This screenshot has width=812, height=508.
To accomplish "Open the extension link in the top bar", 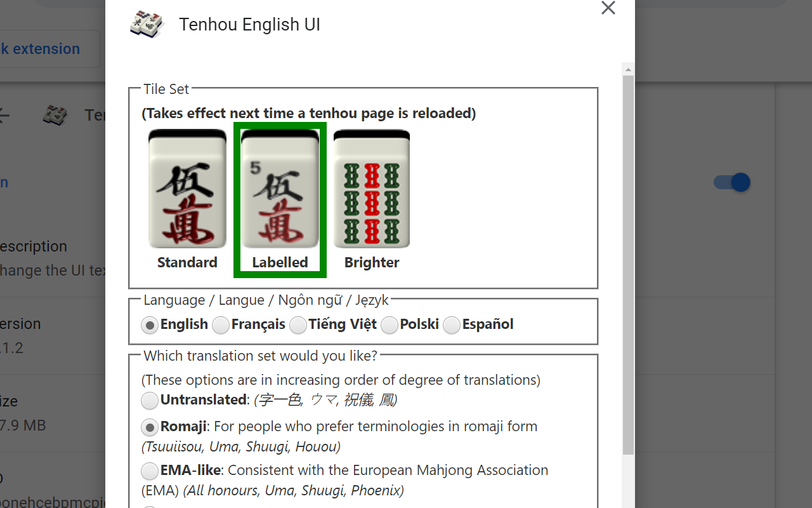I will click(x=40, y=48).
